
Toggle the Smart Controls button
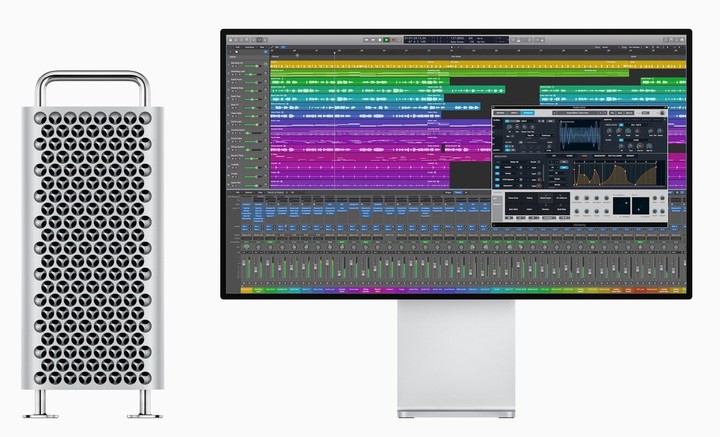point(254,40)
